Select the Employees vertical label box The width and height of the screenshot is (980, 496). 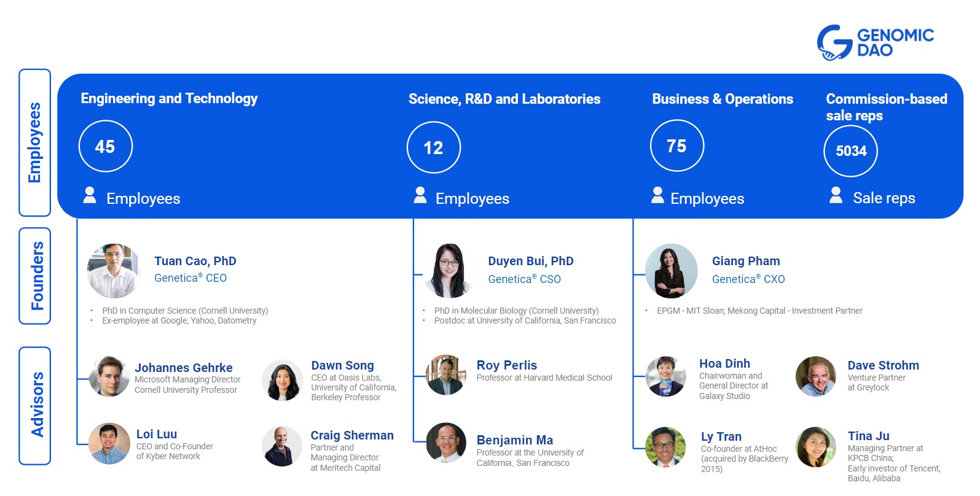click(x=35, y=142)
